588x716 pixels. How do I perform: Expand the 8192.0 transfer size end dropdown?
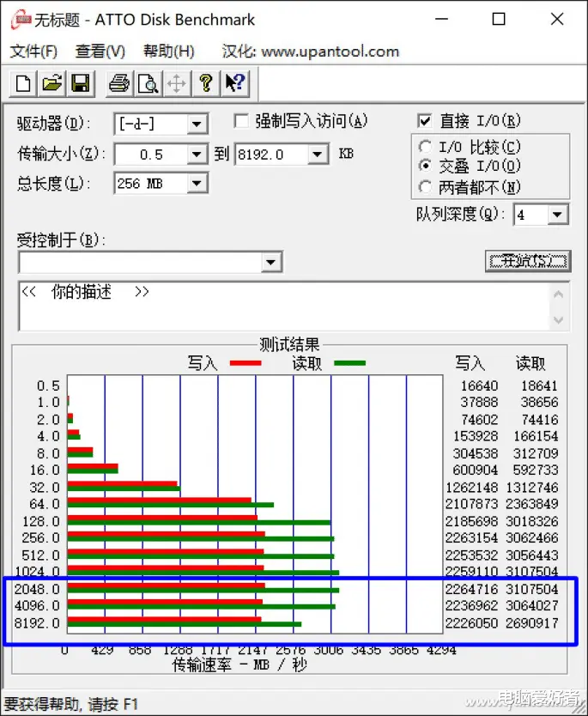click(x=318, y=155)
